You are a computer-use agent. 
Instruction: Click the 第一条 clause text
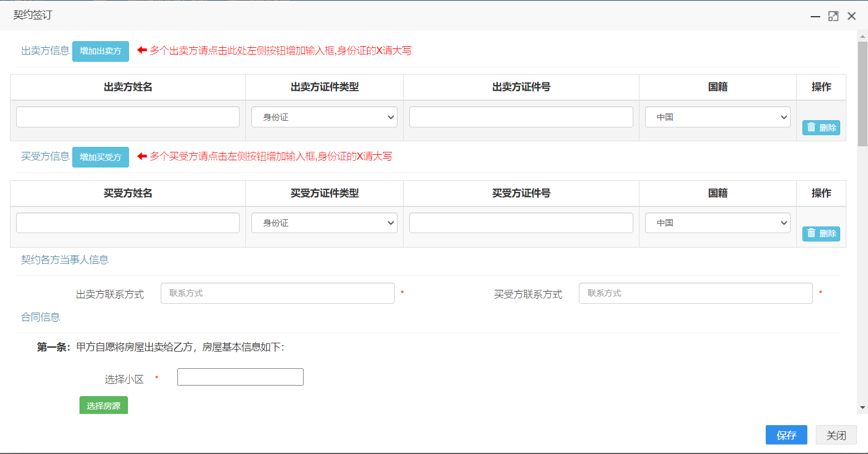click(161, 347)
